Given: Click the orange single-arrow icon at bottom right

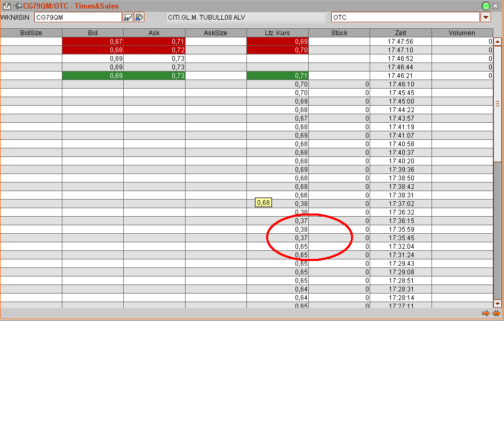Looking at the screenshot, I should tap(486, 313).
